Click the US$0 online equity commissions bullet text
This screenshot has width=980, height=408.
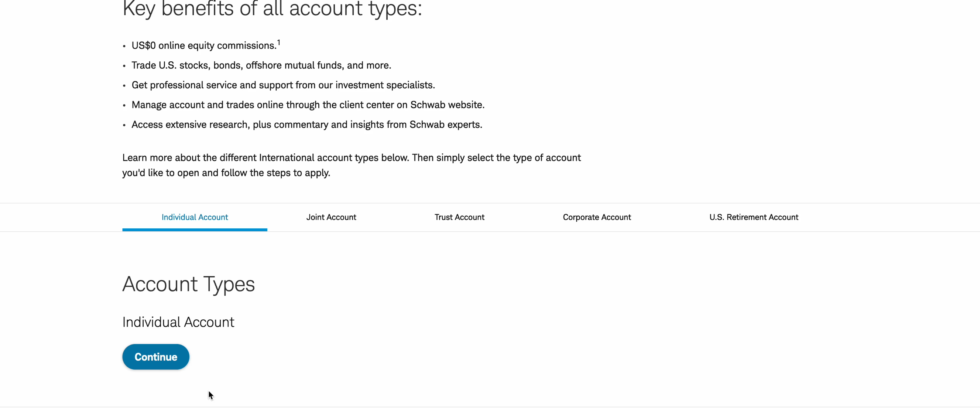[204, 45]
